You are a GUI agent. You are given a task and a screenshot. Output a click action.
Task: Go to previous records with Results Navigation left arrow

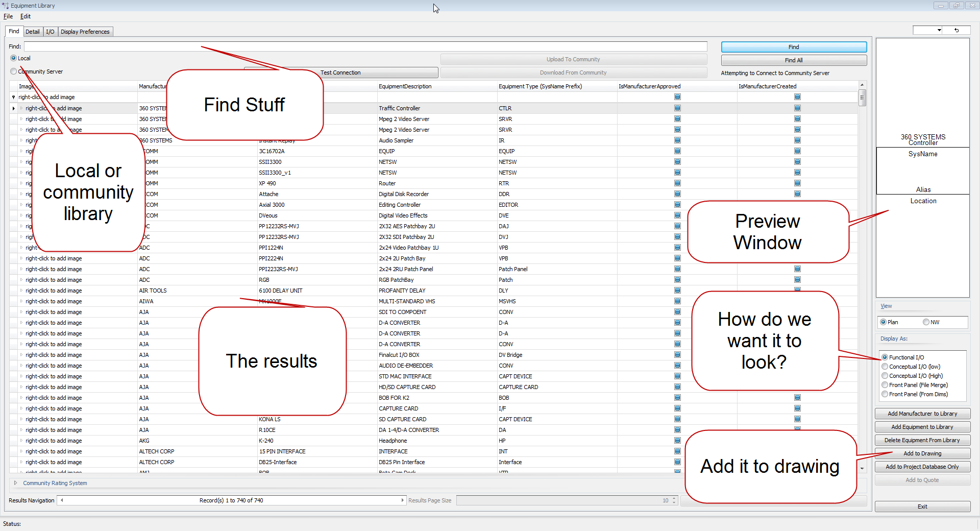click(62, 500)
